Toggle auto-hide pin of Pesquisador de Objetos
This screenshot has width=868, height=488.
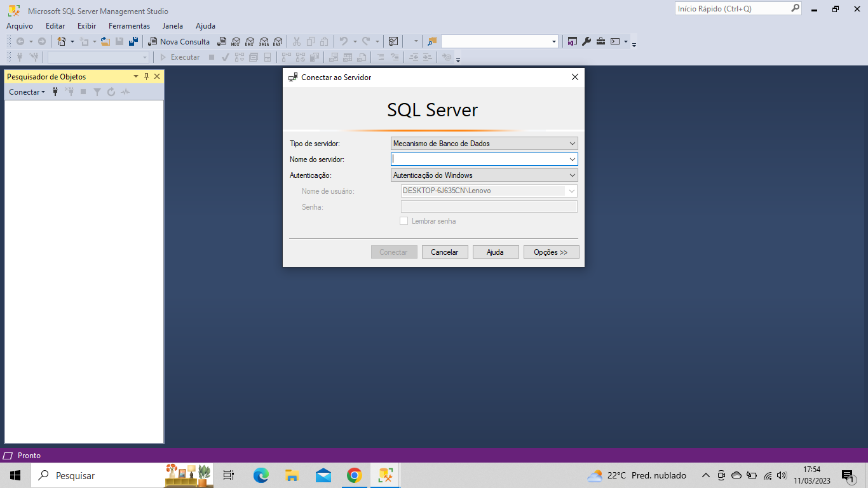pyautogui.click(x=146, y=76)
